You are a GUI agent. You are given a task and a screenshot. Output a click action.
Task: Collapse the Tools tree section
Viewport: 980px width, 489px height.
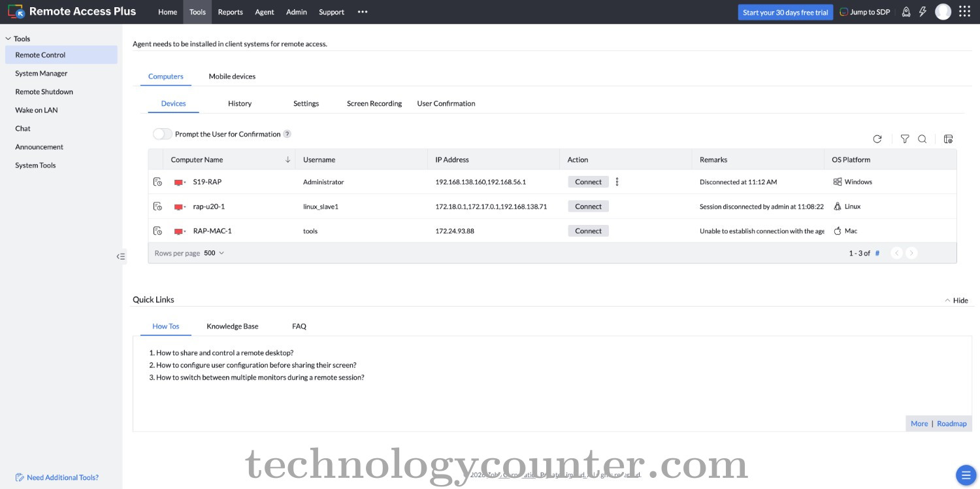coord(8,39)
